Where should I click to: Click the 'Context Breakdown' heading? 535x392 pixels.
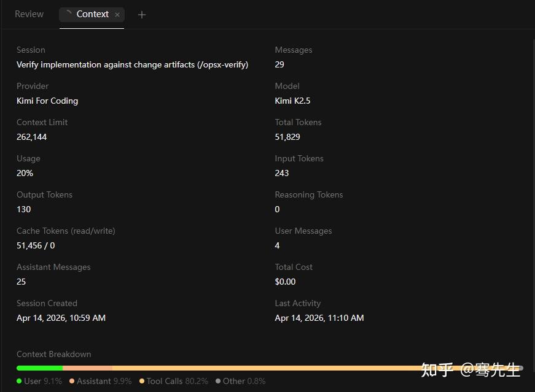(x=54, y=354)
